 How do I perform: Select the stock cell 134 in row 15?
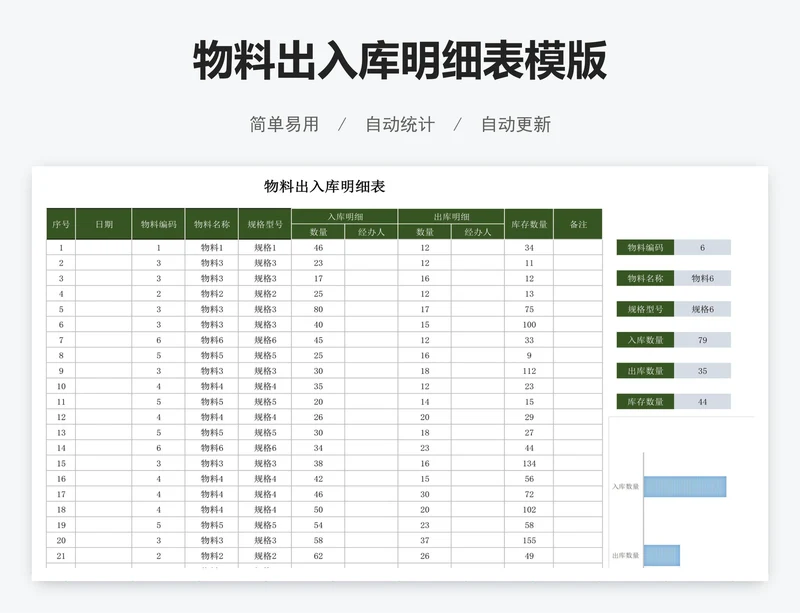(x=529, y=463)
